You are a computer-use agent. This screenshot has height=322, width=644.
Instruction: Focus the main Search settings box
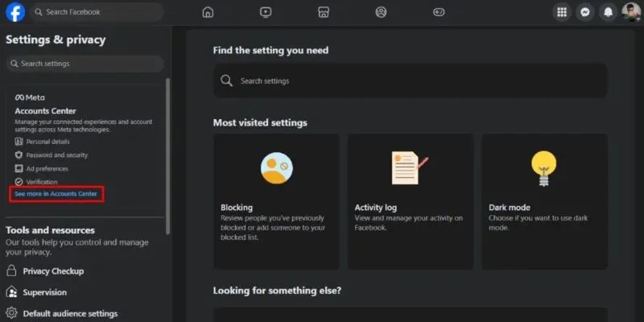point(411,81)
